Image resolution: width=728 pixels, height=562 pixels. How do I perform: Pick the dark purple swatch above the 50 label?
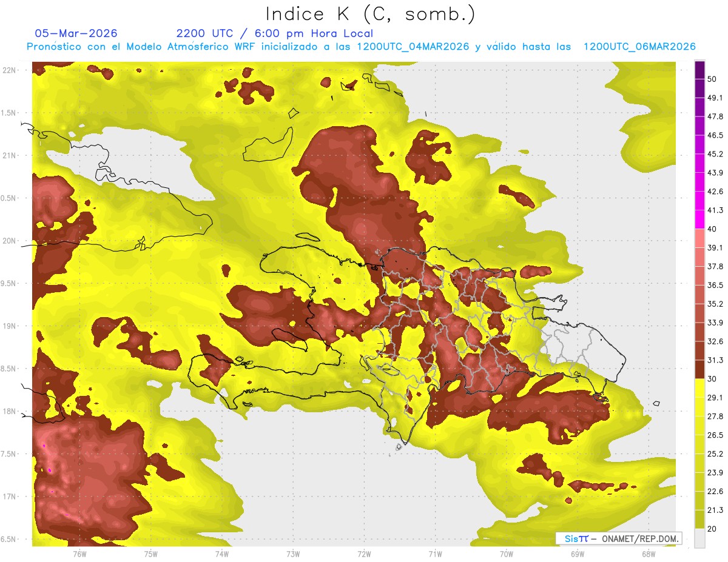[x=699, y=70]
